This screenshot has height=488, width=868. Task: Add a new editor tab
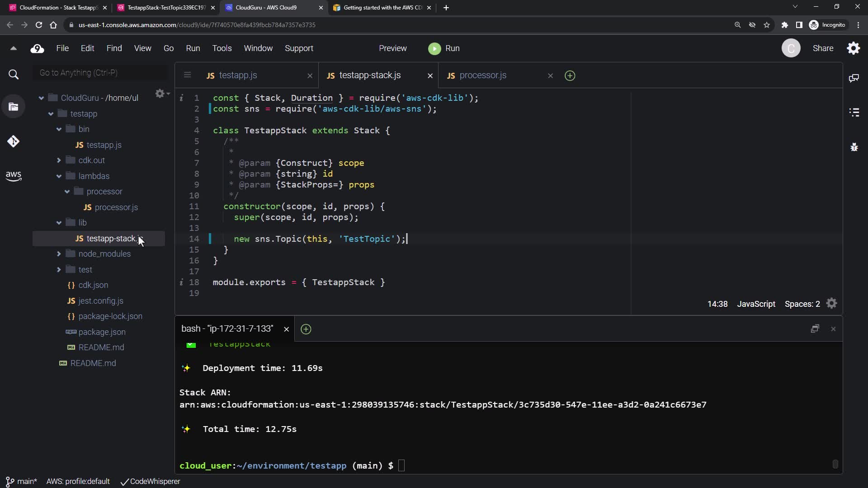(x=570, y=76)
